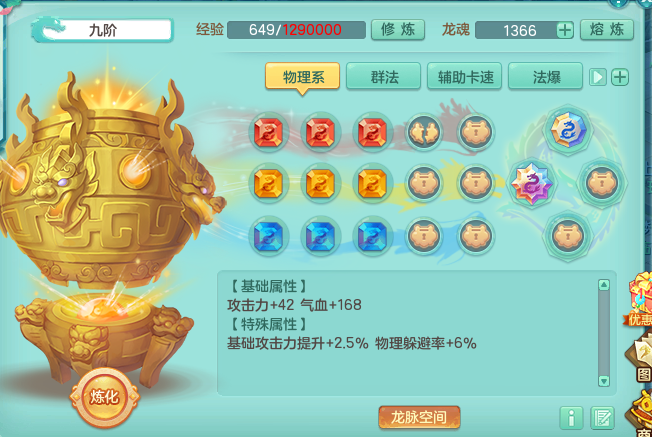Viewport: 652px width, 437px height.
Task: Click the cracked broken-lock slot in red row
Action: coord(424,132)
